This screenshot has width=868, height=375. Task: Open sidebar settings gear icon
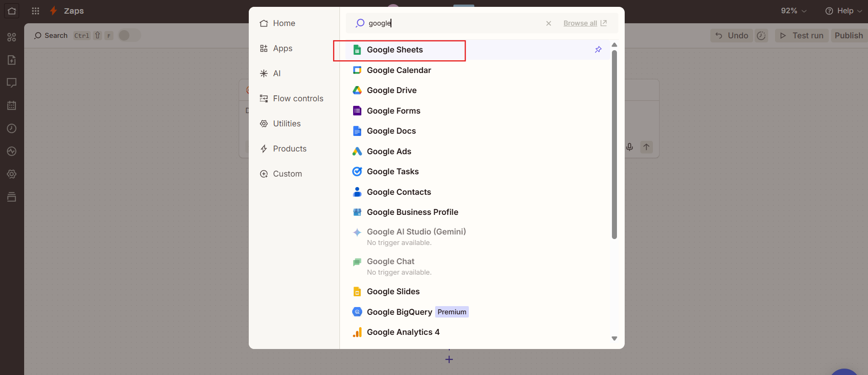pos(12,174)
